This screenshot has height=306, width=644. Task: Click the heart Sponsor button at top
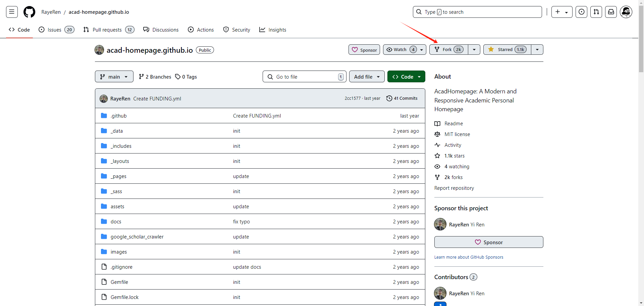[x=364, y=50]
